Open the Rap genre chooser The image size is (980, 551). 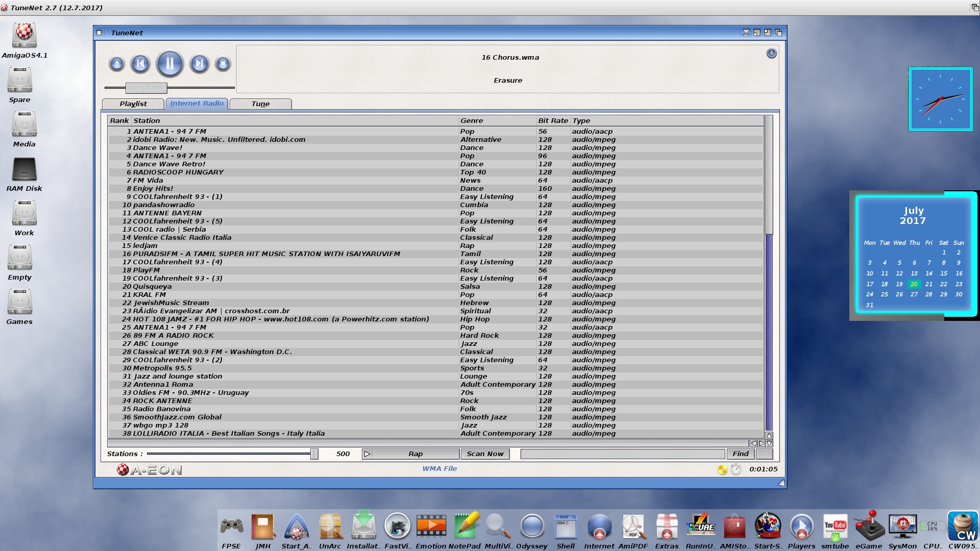[415, 454]
